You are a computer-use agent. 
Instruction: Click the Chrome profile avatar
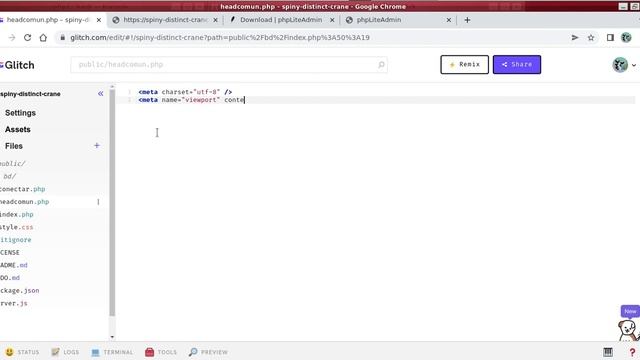pyautogui.click(x=626, y=38)
